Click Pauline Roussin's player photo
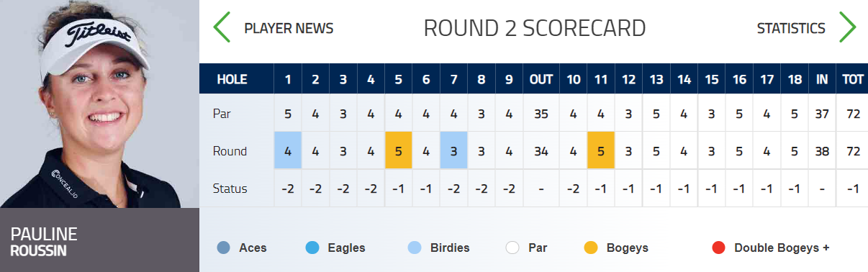The image size is (868, 272). [x=99, y=104]
